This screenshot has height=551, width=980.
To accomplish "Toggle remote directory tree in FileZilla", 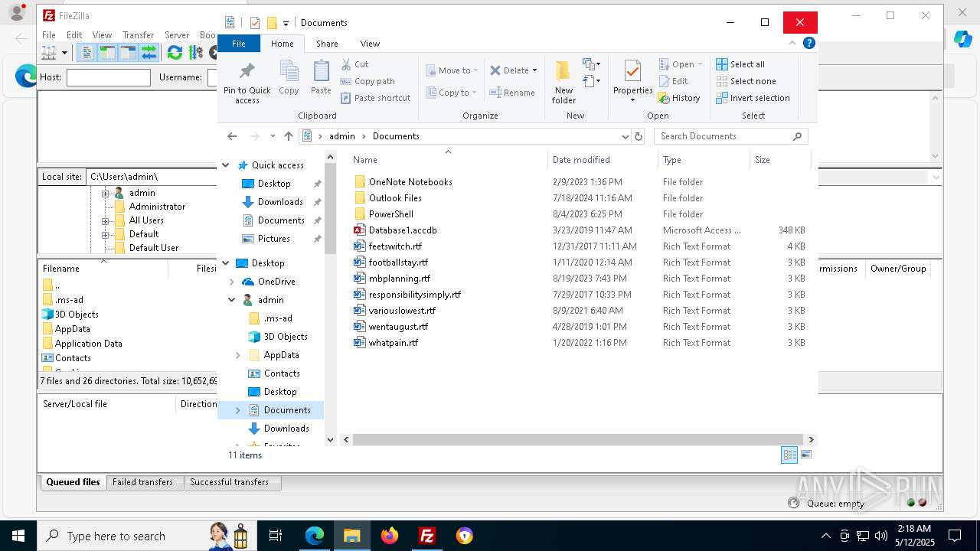I will coord(128,53).
